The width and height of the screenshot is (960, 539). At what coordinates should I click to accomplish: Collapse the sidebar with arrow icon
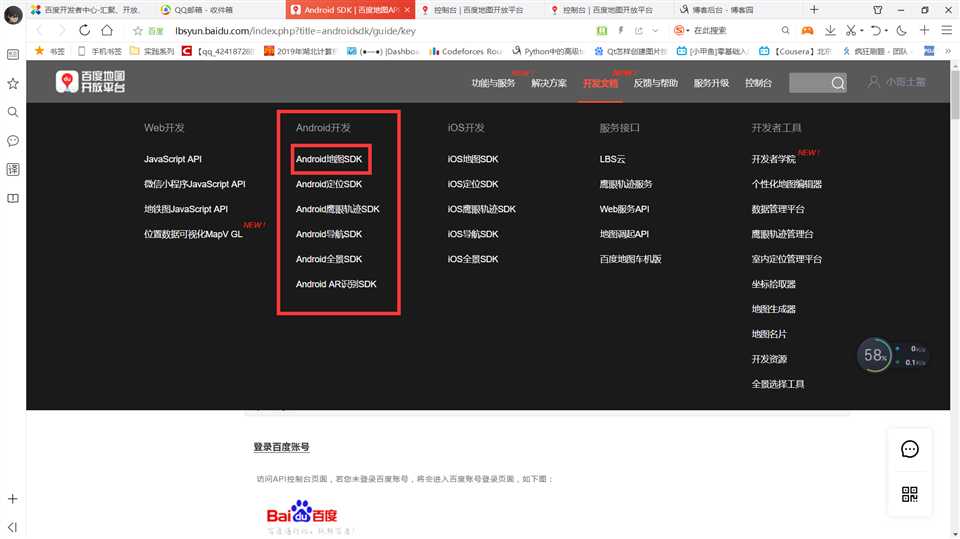(13, 527)
